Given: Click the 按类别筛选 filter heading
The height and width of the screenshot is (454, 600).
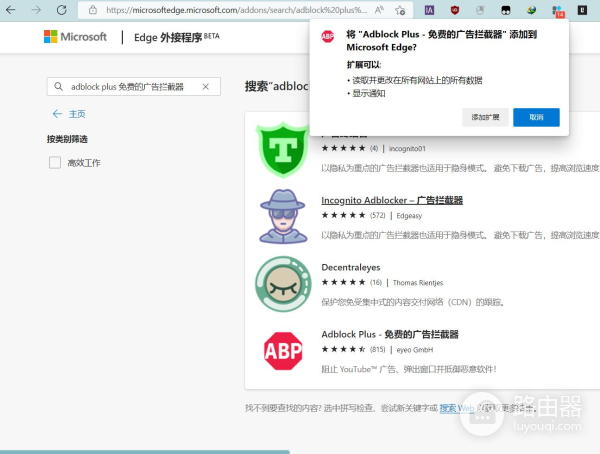Looking at the screenshot, I should point(67,139).
